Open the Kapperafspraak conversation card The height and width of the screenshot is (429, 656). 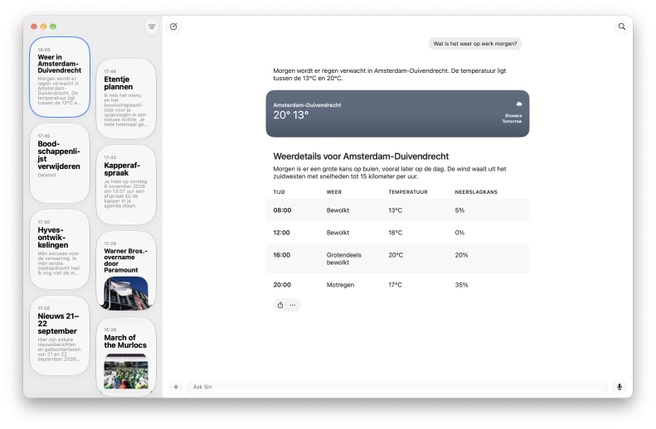click(x=126, y=185)
